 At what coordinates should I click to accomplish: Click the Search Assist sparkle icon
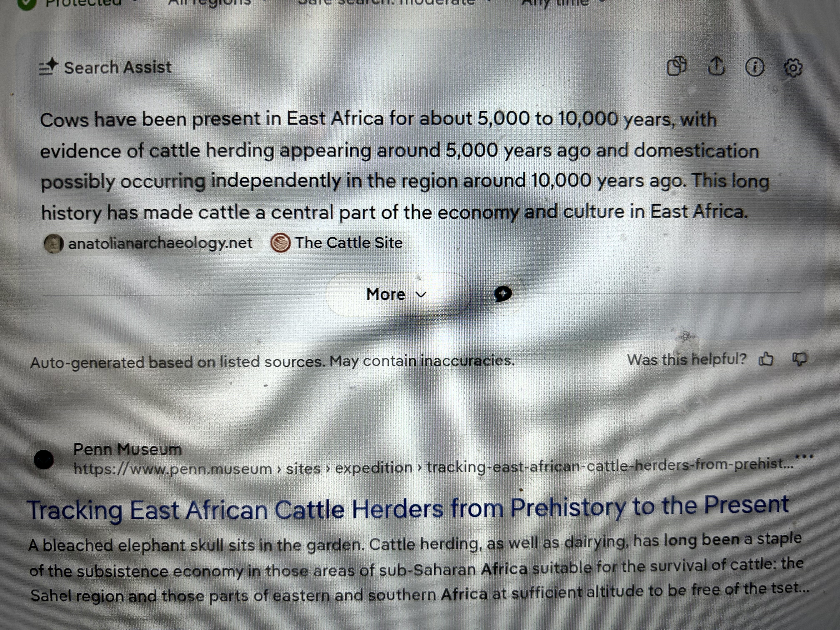point(48,67)
